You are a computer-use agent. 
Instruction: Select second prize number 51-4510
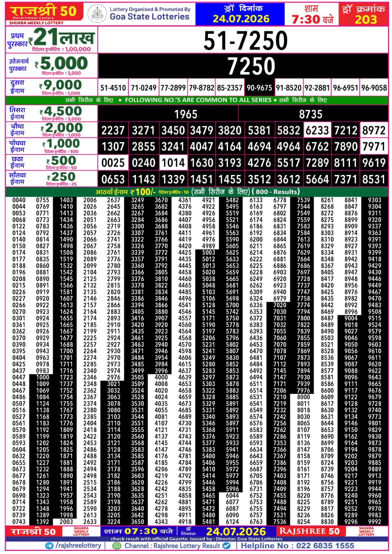(113, 88)
